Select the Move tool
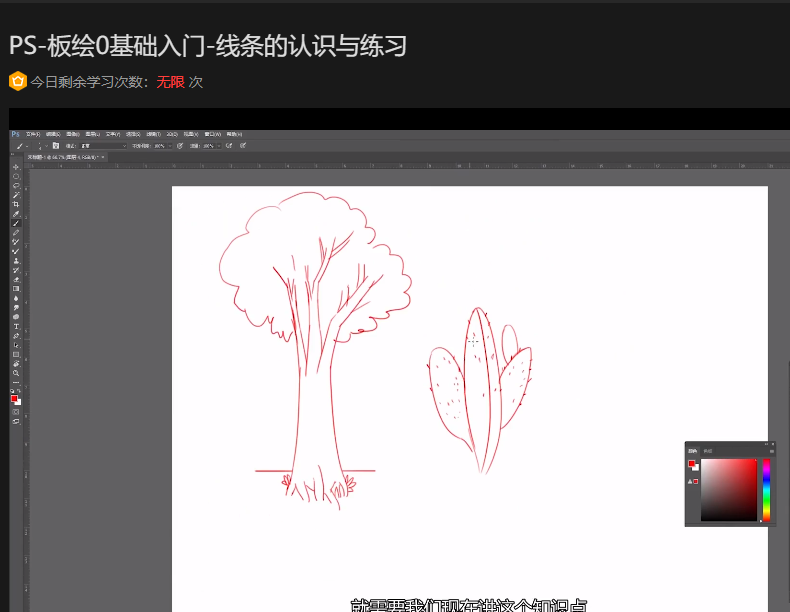Image resolution: width=790 pixels, height=612 pixels. point(16,167)
